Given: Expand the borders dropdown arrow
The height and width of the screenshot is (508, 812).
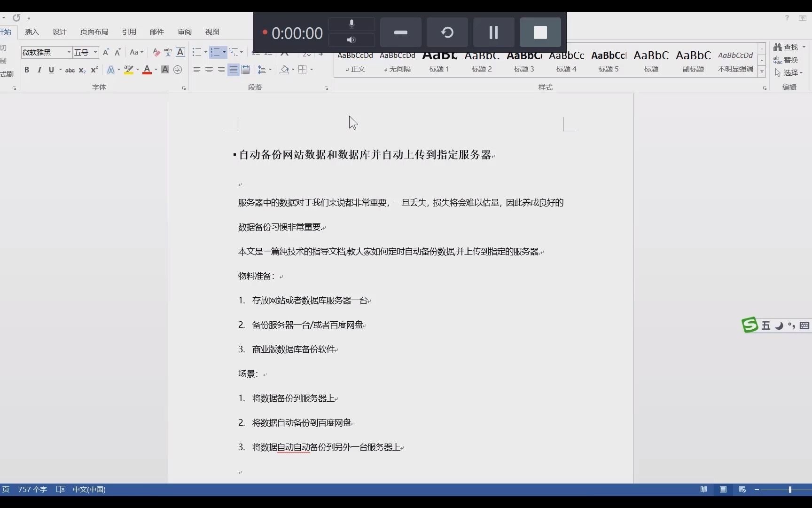Looking at the screenshot, I should tap(312, 70).
